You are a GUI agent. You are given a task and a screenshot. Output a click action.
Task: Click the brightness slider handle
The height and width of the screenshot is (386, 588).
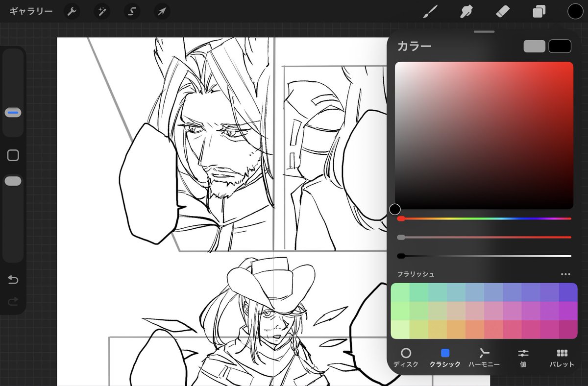click(401, 256)
